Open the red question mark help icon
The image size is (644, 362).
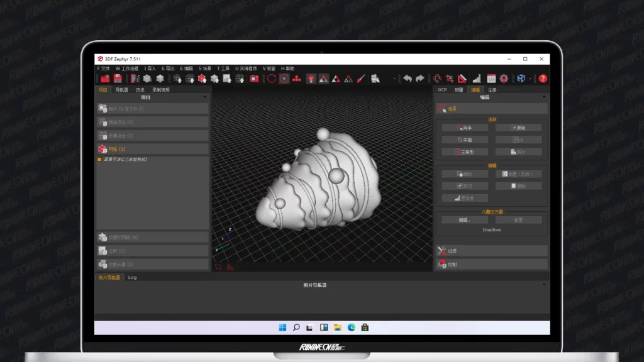coord(543,79)
